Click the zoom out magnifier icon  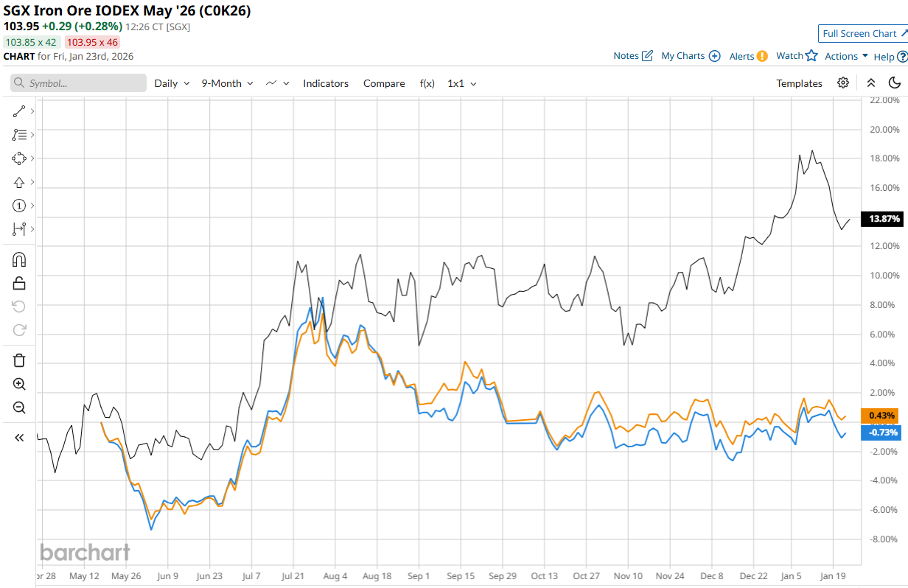[x=19, y=407]
